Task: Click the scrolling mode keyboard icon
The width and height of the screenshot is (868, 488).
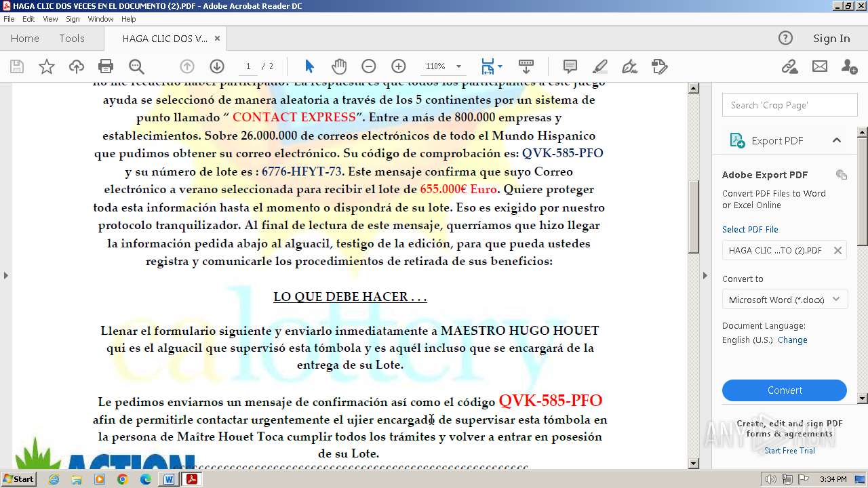Action: tap(526, 66)
